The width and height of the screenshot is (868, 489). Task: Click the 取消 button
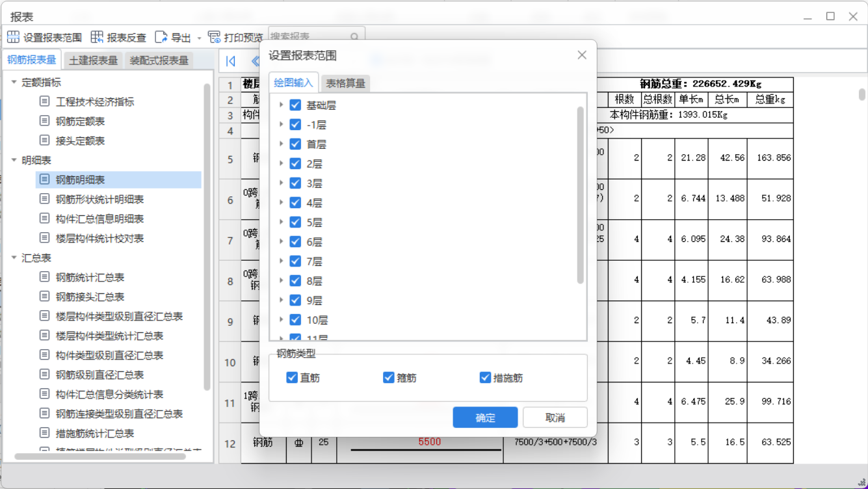(555, 417)
